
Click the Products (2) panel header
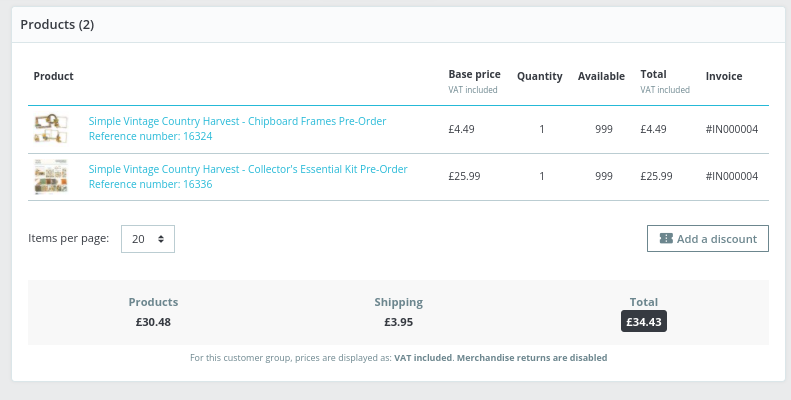[x=57, y=24]
